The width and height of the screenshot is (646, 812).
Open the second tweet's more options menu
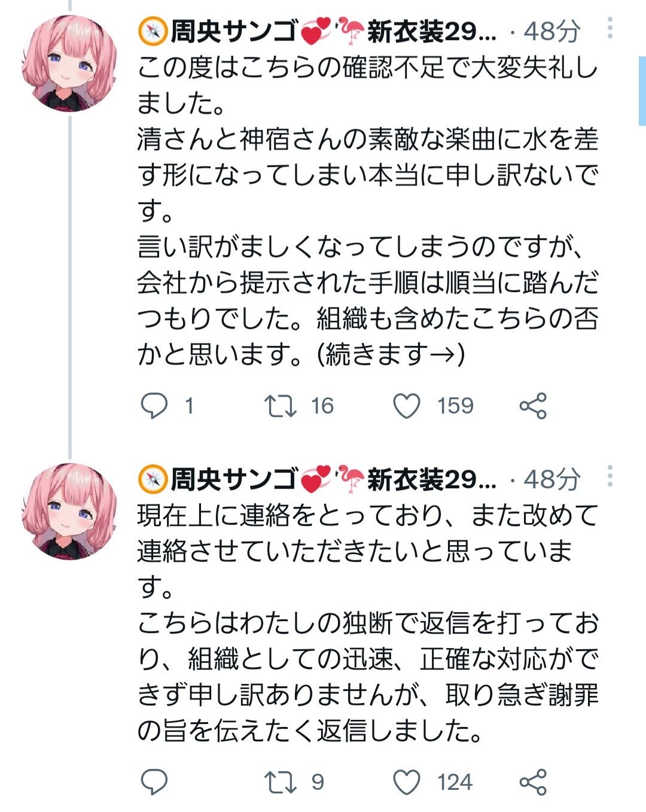[x=610, y=476]
